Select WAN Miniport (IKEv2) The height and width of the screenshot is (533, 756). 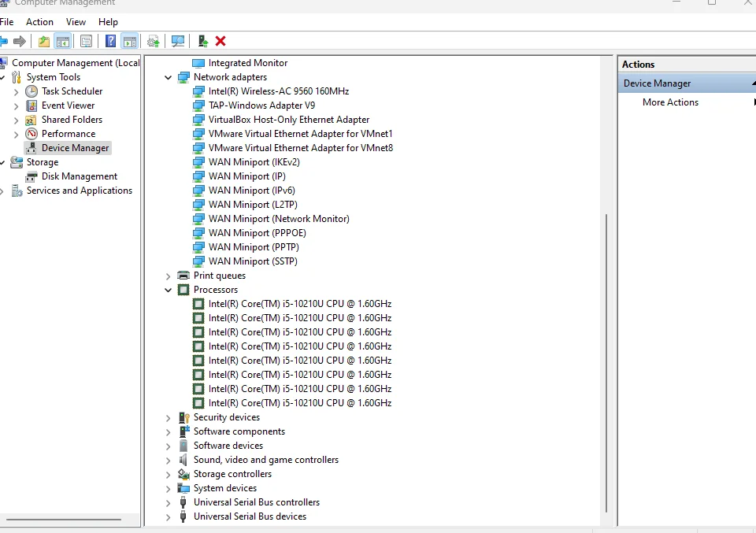pos(254,162)
